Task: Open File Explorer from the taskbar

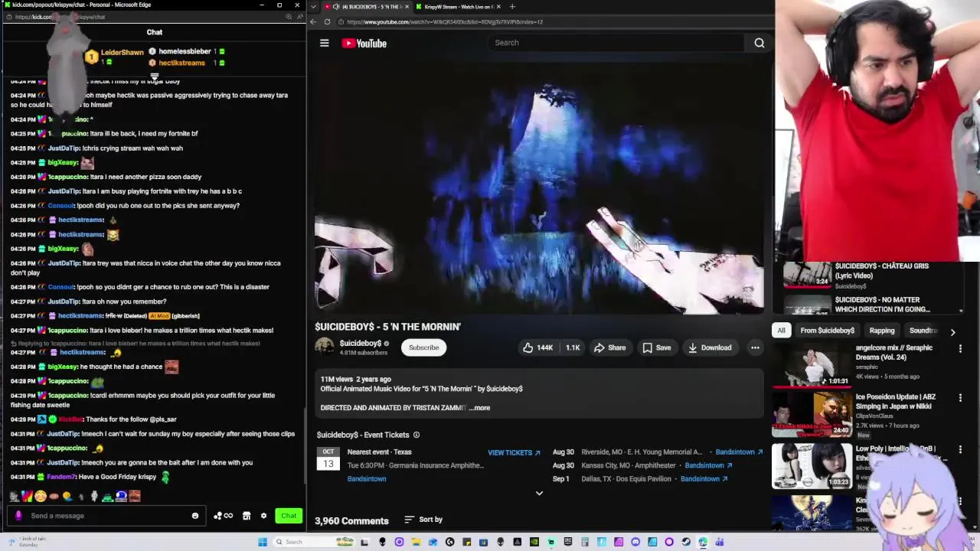Action: click(416, 542)
